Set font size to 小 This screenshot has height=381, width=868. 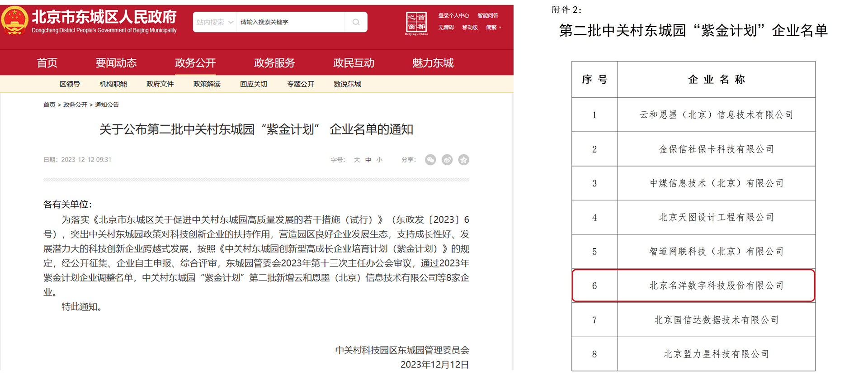(x=379, y=160)
